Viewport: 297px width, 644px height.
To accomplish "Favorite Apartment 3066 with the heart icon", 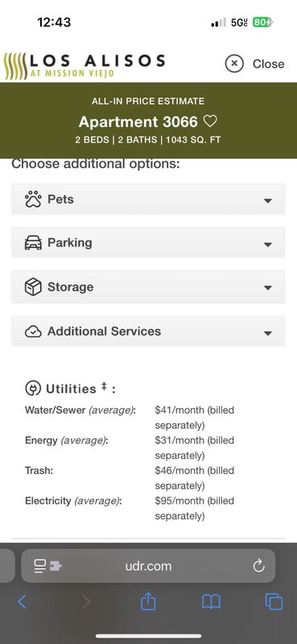I will pos(210,122).
